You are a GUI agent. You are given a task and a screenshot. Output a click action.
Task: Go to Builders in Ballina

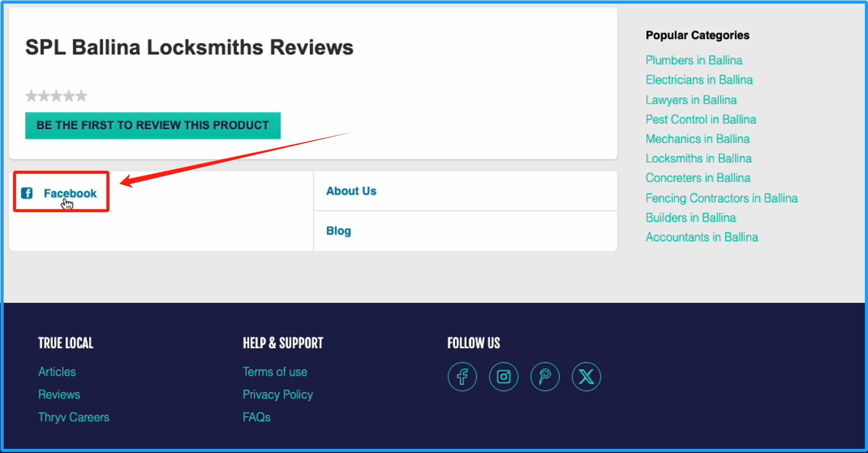(x=691, y=217)
